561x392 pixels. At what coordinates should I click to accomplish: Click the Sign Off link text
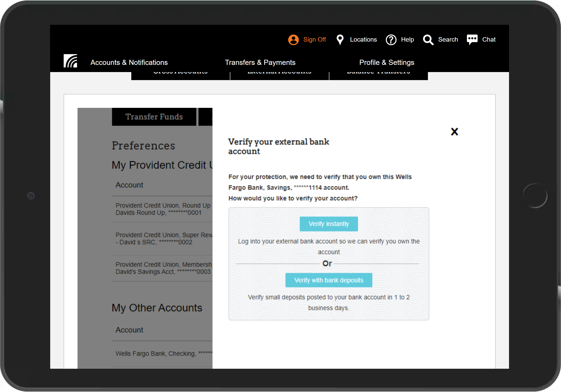(x=314, y=40)
